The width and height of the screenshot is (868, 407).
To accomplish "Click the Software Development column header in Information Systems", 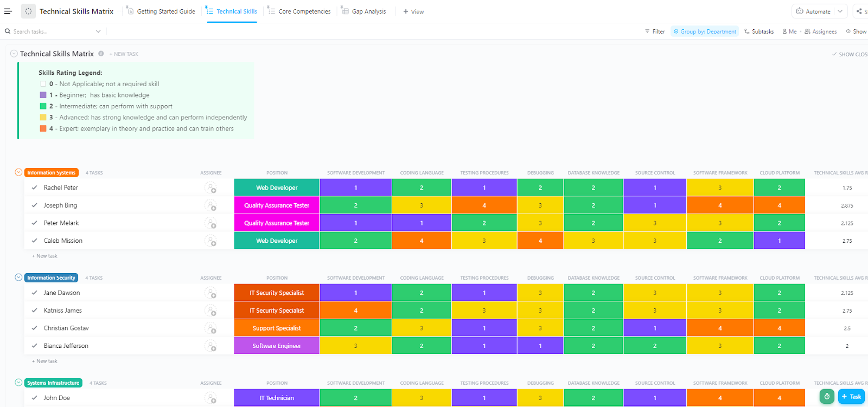I will [x=356, y=173].
